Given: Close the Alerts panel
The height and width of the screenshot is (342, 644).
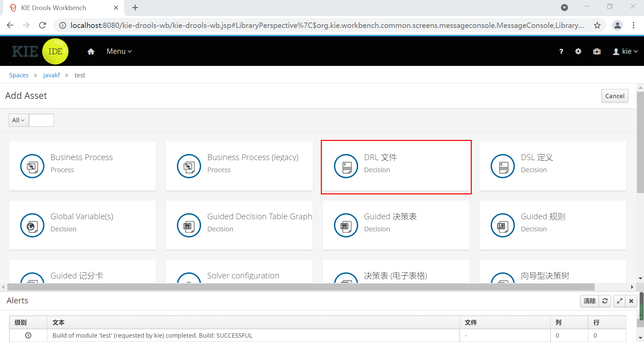Looking at the screenshot, I should coord(631,301).
